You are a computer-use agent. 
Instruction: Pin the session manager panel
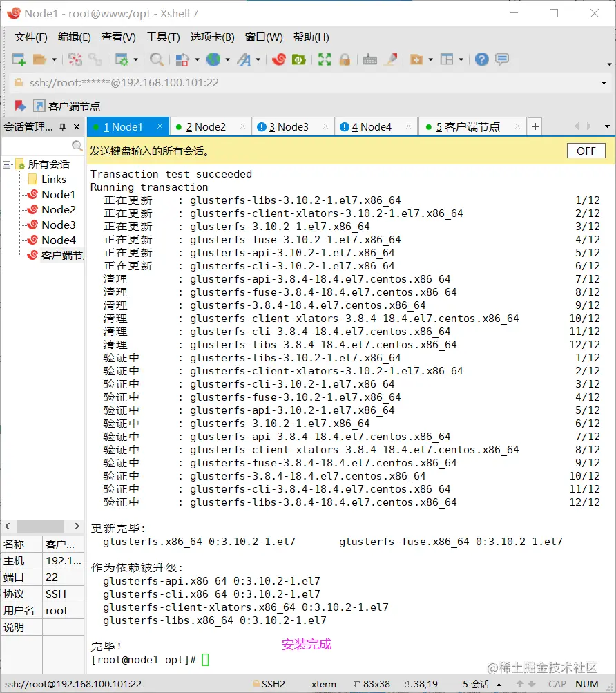pyautogui.click(x=63, y=127)
